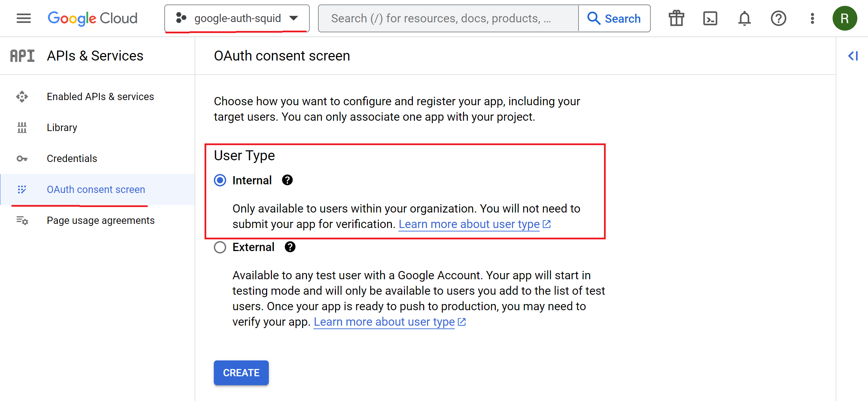Select the Internal user type radio

(x=220, y=180)
